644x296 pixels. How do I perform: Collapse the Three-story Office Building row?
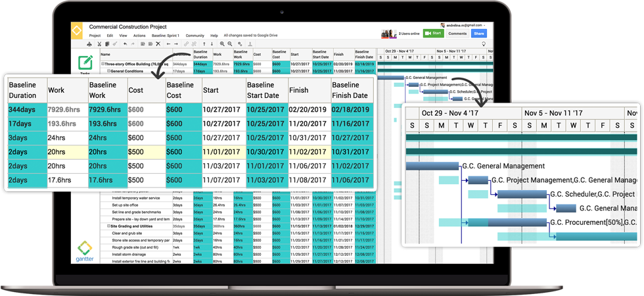pos(103,64)
